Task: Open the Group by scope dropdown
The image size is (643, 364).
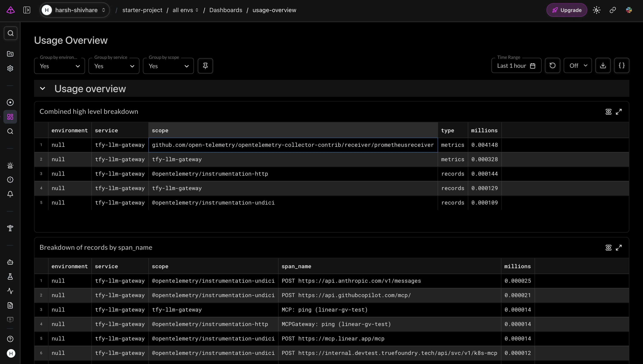Action: 168,66
